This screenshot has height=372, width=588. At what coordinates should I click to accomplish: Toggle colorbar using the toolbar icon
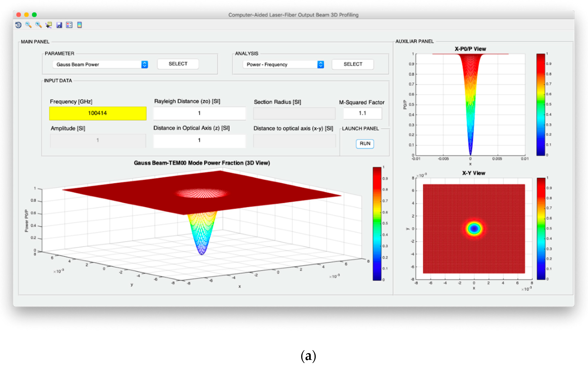[79, 25]
